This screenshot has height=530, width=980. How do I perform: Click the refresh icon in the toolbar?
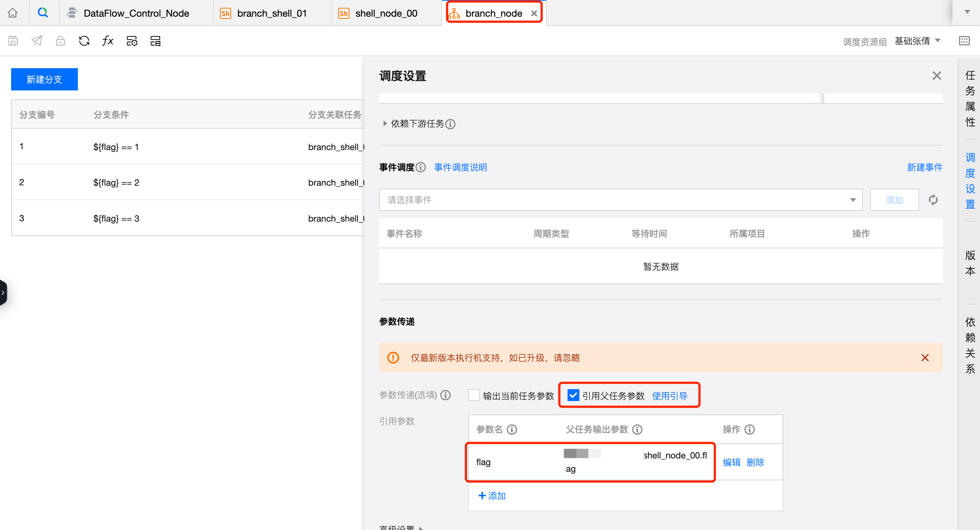tap(84, 41)
